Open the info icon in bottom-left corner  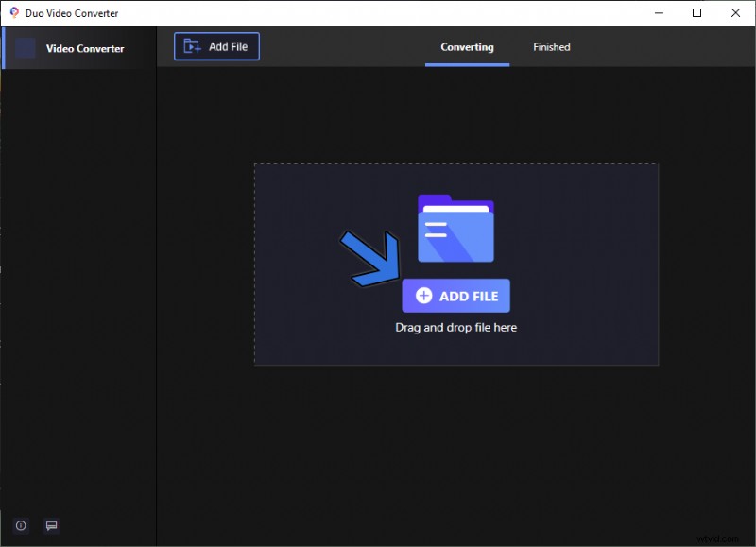pos(21,525)
